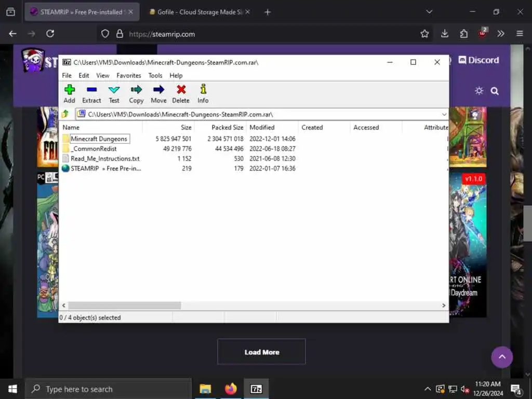532x399 pixels.
Task: Open the Windows Start menu
Action: point(12,389)
